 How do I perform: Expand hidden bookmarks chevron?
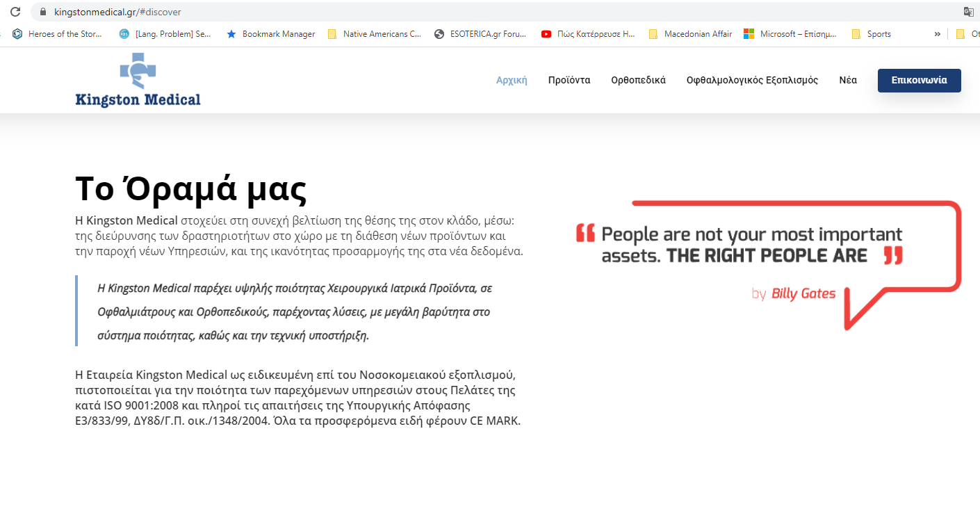point(938,33)
